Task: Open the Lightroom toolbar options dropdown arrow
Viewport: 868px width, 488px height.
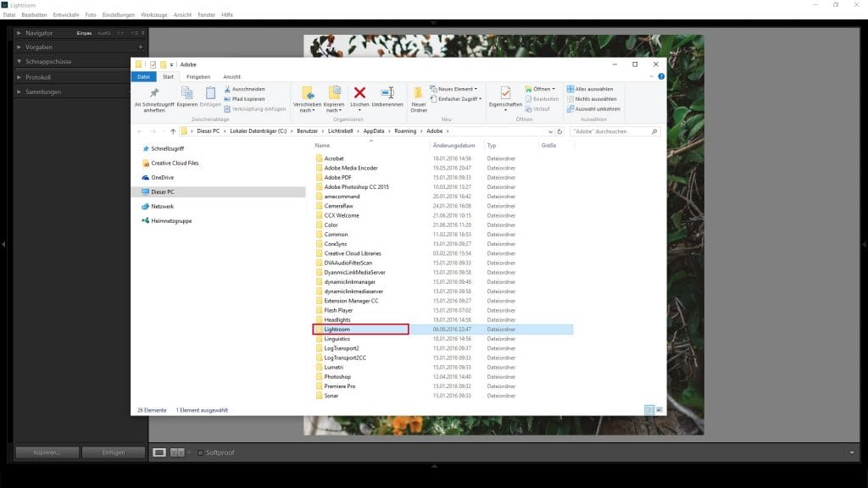Action: [852, 452]
